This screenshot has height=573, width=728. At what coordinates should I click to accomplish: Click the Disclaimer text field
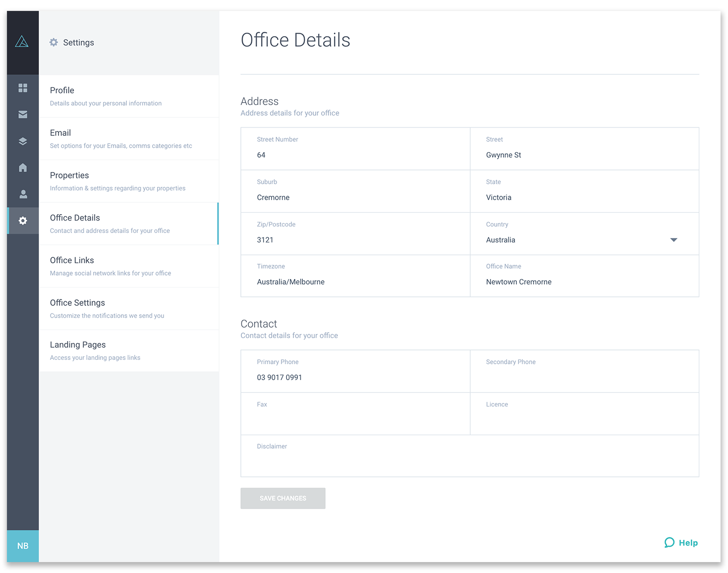coord(470,456)
